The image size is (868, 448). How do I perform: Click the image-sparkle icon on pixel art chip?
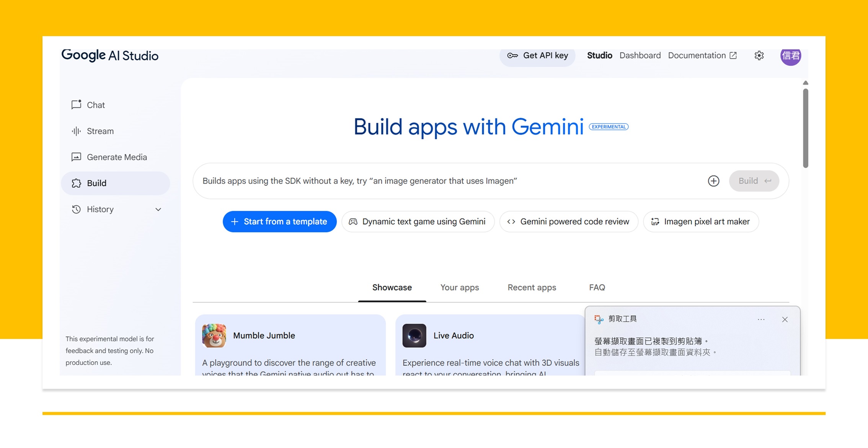pyautogui.click(x=655, y=222)
